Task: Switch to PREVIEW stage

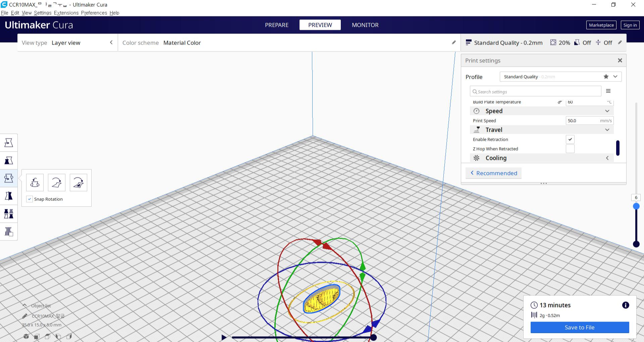Action: 320,25
